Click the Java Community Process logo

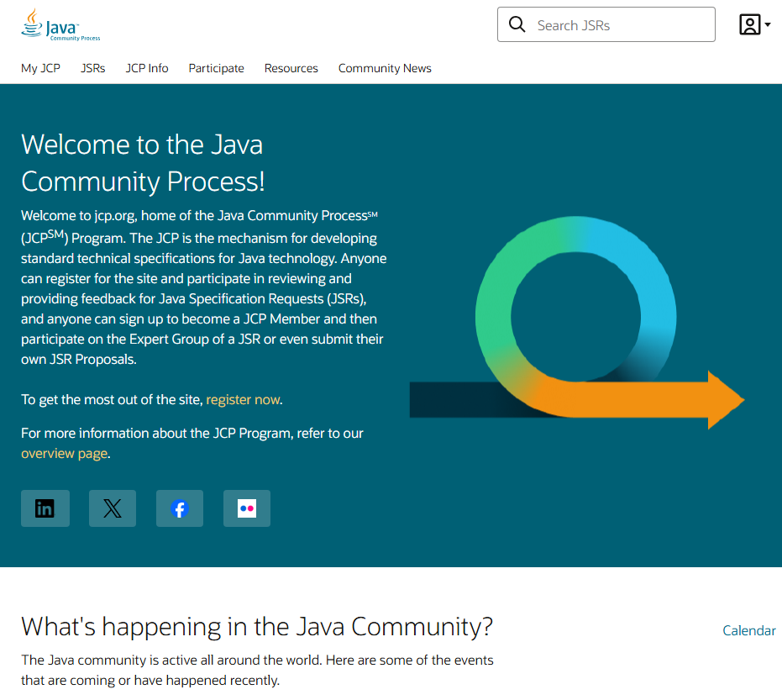(60, 25)
